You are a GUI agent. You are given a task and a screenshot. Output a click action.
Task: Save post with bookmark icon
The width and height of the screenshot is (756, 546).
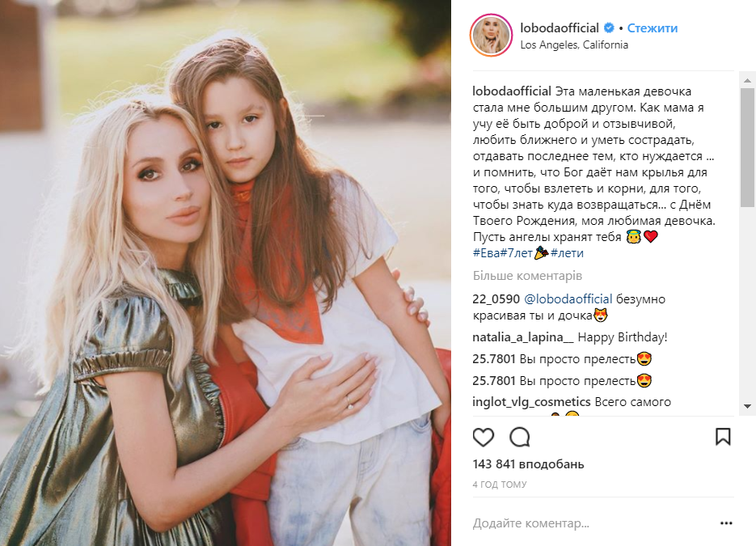point(723,437)
